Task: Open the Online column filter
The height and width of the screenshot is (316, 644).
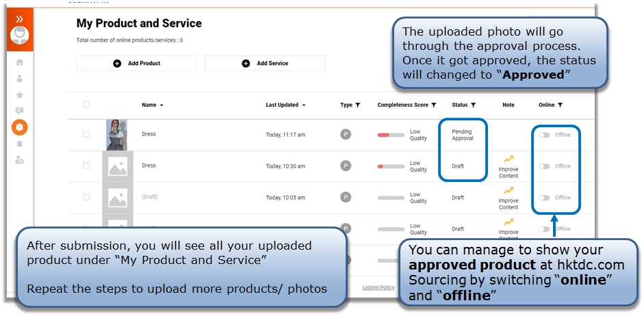Action: pos(561,105)
